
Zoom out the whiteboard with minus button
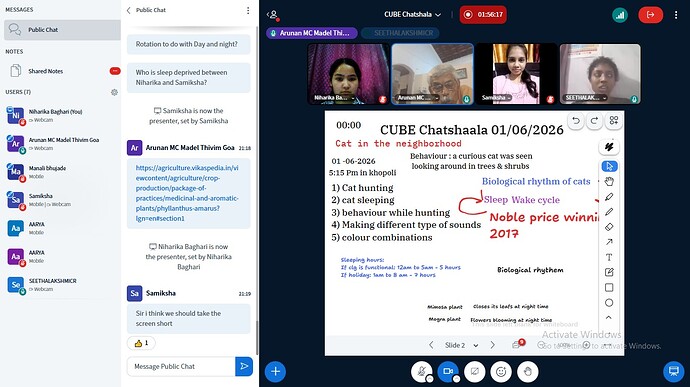[x=541, y=345]
